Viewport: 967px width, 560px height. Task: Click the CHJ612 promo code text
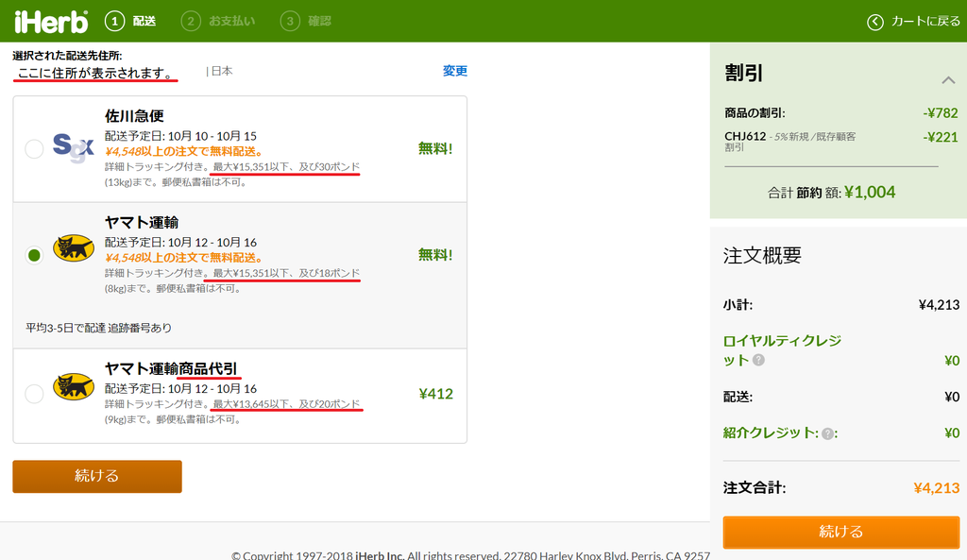(x=745, y=136)
